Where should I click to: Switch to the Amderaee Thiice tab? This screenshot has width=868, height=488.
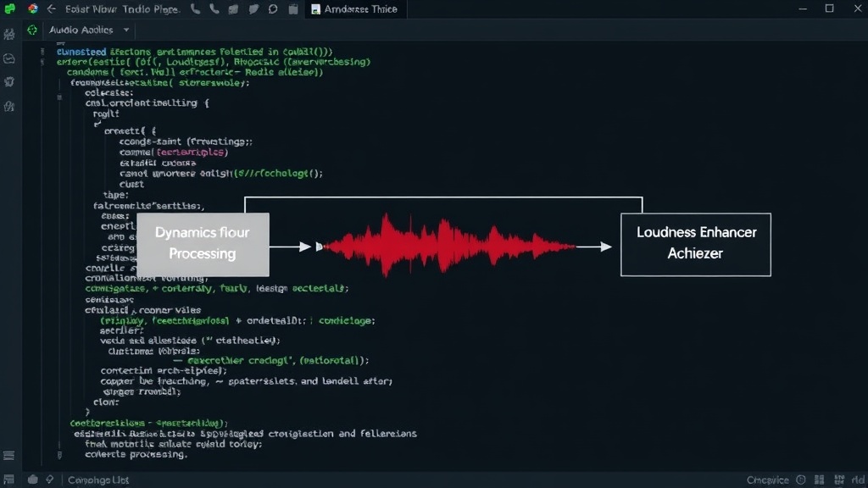click(355, 9)
